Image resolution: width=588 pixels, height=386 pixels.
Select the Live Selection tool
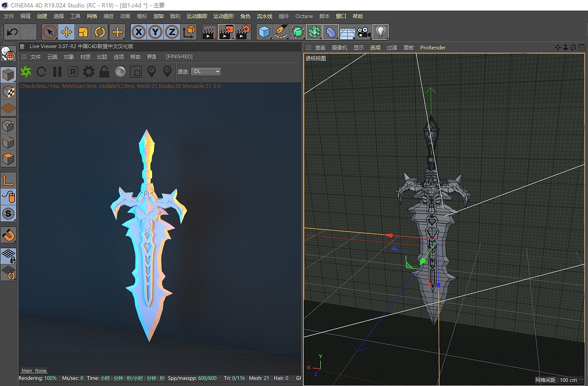tap(49, 32)
